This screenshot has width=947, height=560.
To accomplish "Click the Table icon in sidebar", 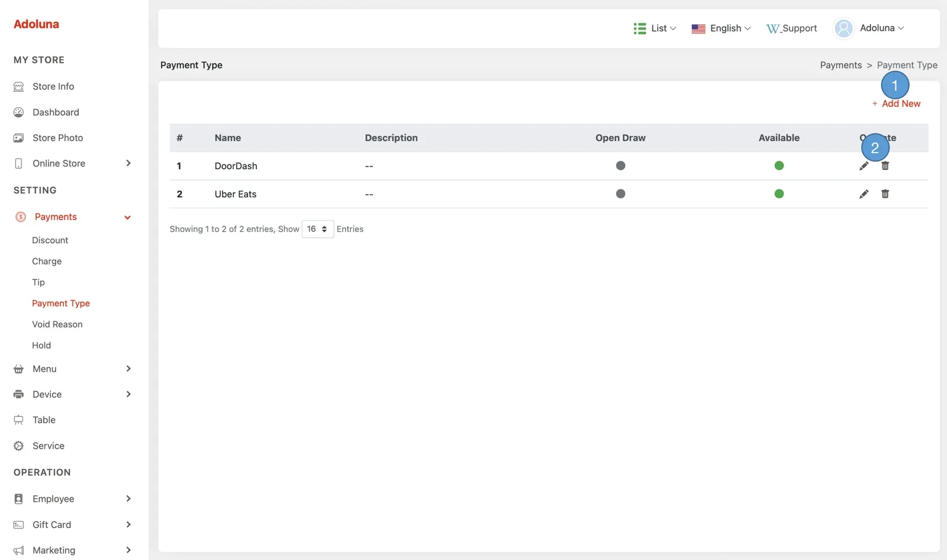I will pyautogui.click(x=19, y=420).
